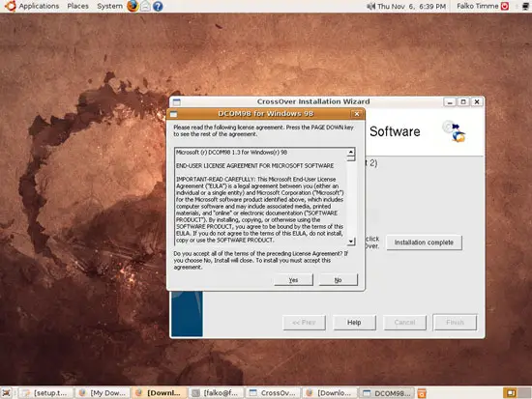This screenshot has height=399, width=532.
Task: Open the System menu
Action: tap(109, 6)
